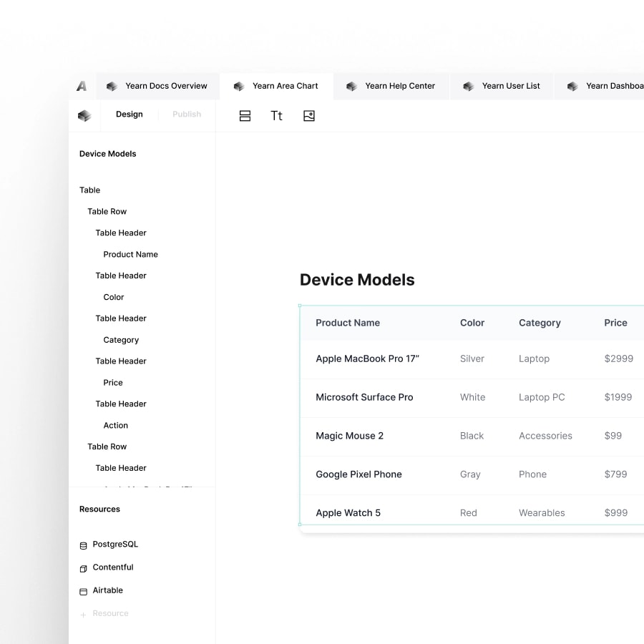Screen dimensions: 644x644
Task: Click the Yearn Help Center tab icon
Action: click(351, 87)
